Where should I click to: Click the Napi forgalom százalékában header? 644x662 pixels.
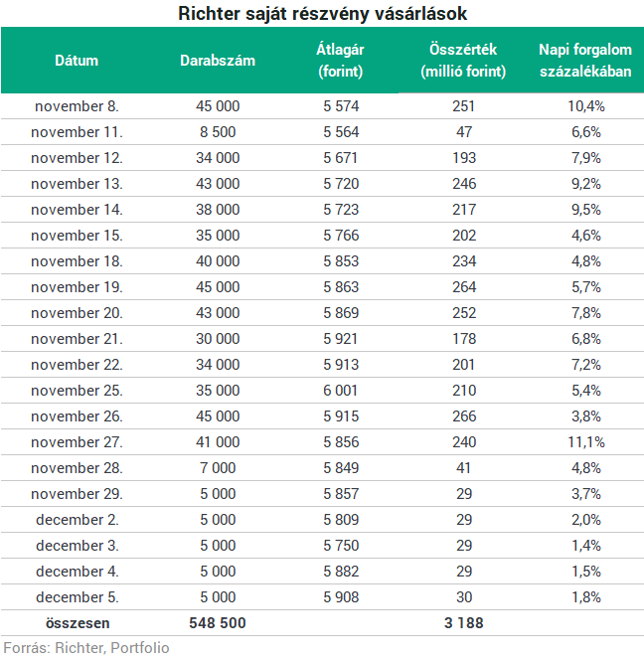(585, 61)
